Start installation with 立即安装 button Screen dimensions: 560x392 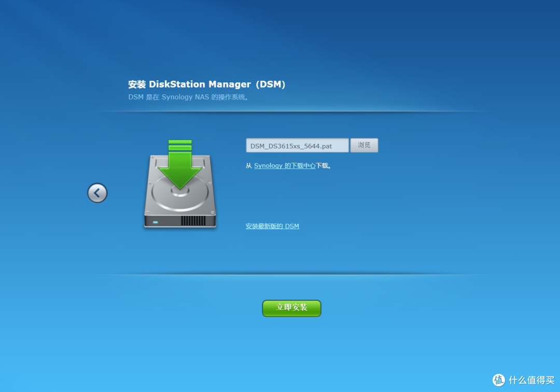(x=292, y=309)
